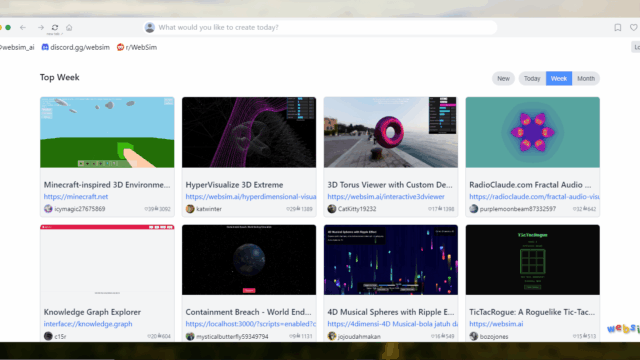
Task: Go forward with the right arrow
Action: pos(41,27)
